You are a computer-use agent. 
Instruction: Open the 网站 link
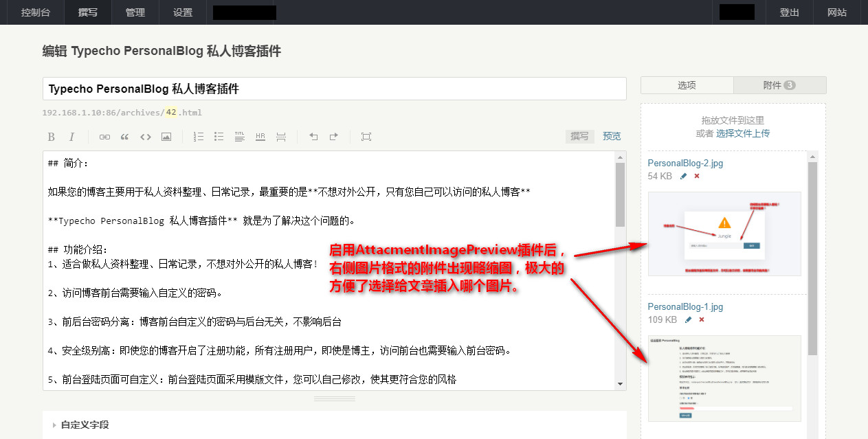[837, 12]
